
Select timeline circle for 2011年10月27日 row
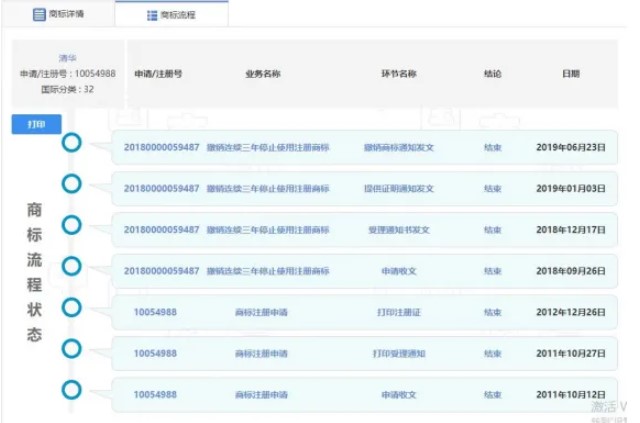pyautogui.click(x=71, y=349)
